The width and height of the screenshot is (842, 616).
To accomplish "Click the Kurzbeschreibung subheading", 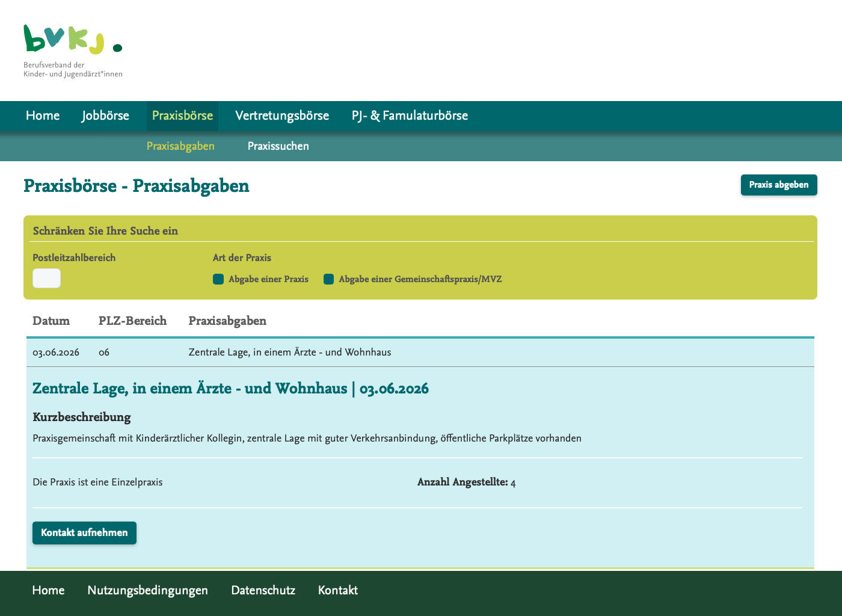I will pos(82,417).
